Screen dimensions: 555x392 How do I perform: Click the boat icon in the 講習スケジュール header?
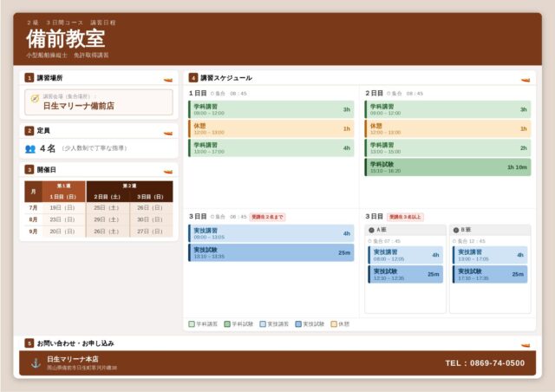526,80
